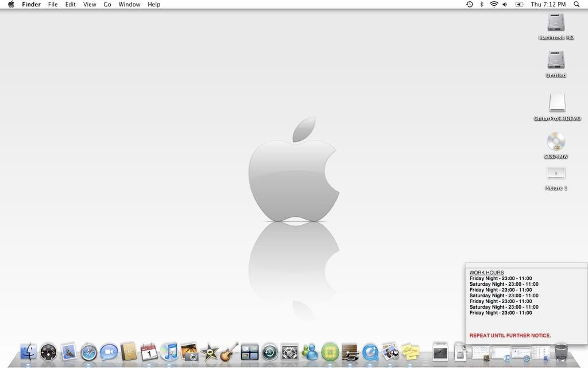
Task: Open Macintosh HD drive on desktop
Action: [x=556, y=26]
